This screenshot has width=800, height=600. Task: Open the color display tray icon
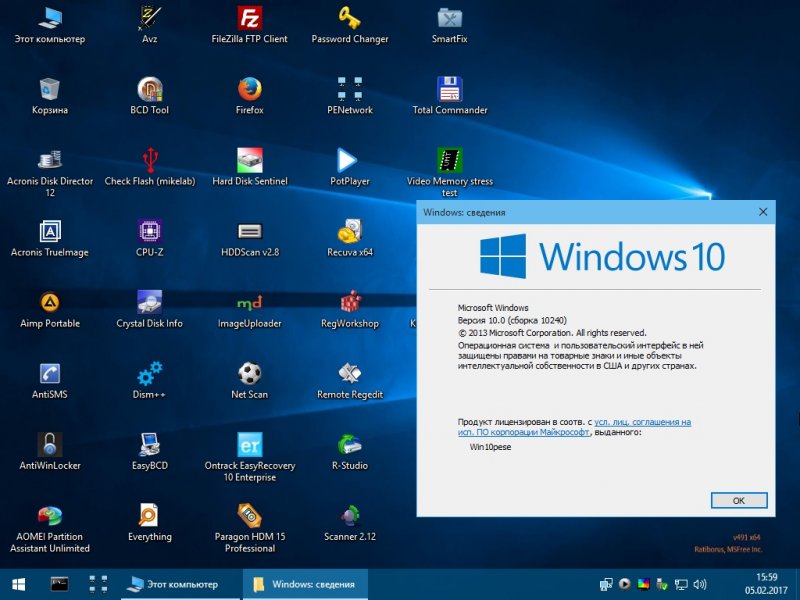[643, 584]
